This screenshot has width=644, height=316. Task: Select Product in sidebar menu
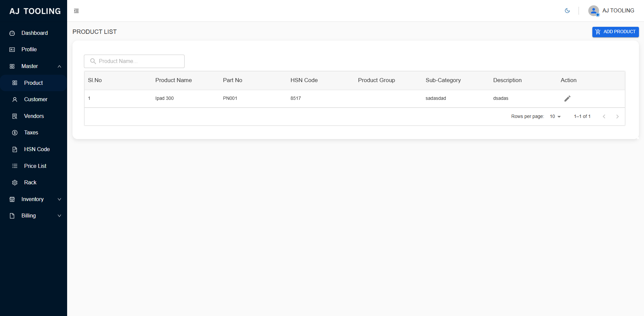coord(34,83)
